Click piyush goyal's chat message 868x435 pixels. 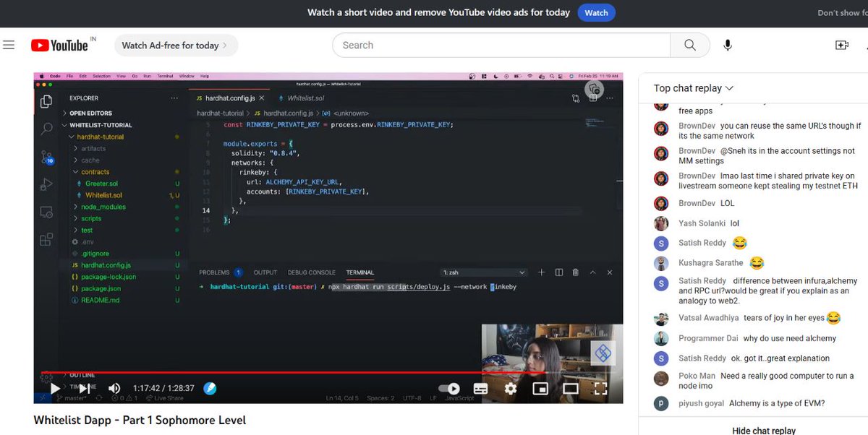click(x=777, y=403)
